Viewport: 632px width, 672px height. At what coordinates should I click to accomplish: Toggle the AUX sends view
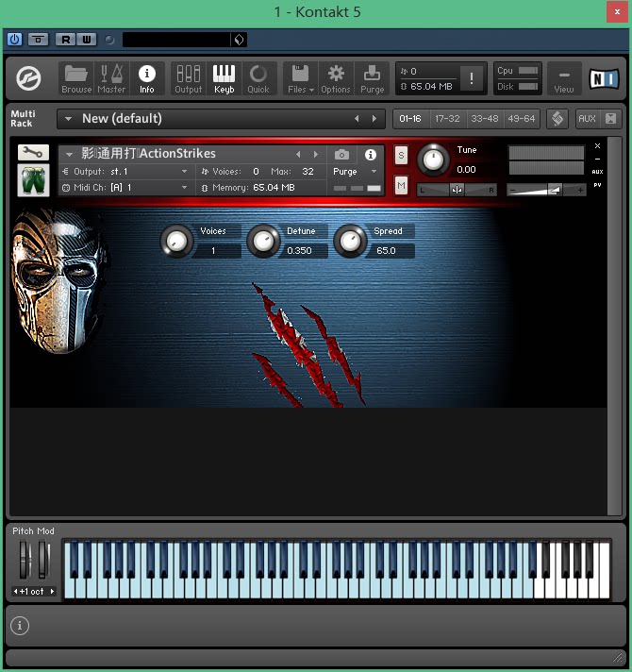pyautogui.click(x=587, y=119)
